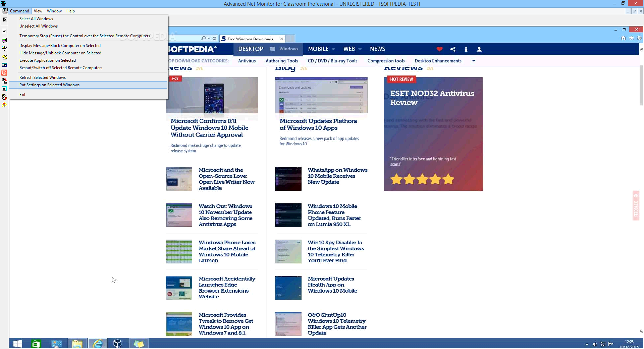The height and width of the screenshot is (349, 644).
Task: Click the share icon on Softpedia header
Action: point(453,49)
